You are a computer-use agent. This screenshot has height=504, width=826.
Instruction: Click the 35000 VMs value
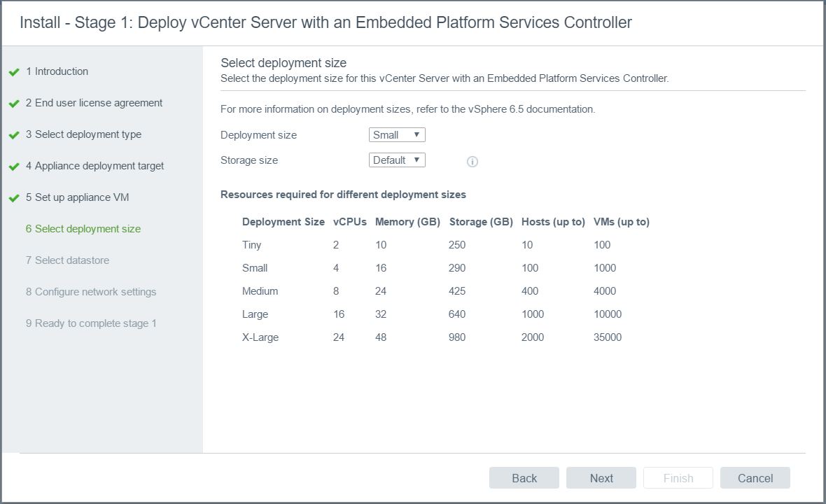(608, 337)
